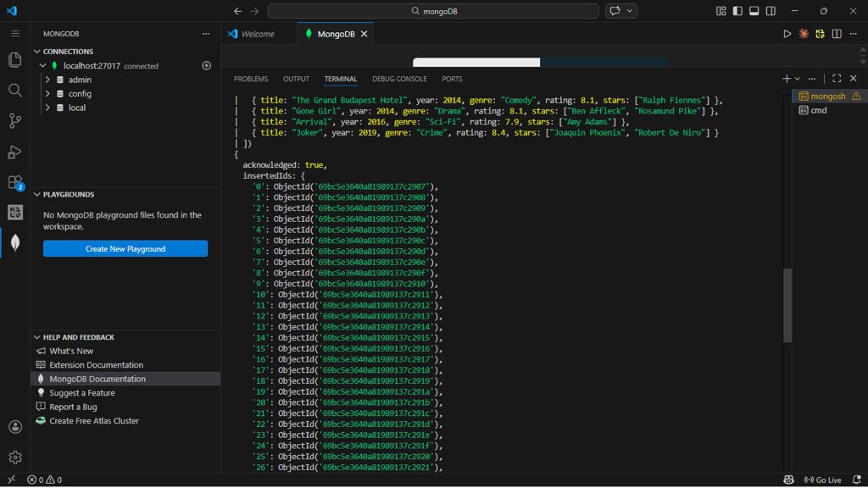Expand the config database

[x=47, y=93]
